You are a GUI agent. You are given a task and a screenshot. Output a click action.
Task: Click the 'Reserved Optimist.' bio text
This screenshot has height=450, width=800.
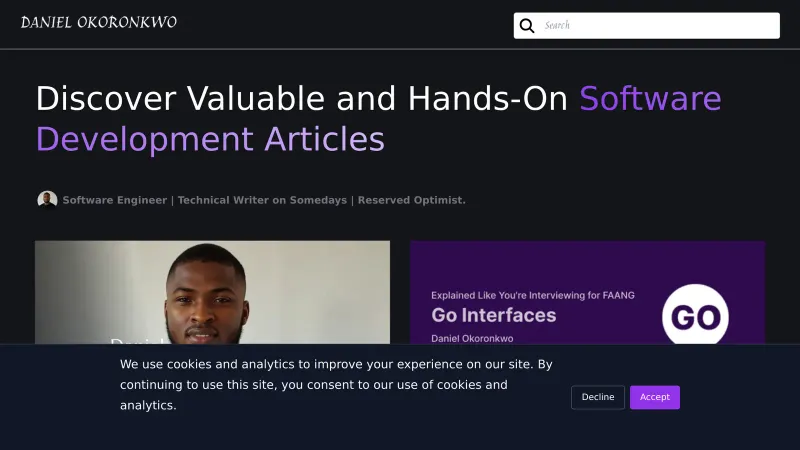pyautogui.click(x=411, y=200)
